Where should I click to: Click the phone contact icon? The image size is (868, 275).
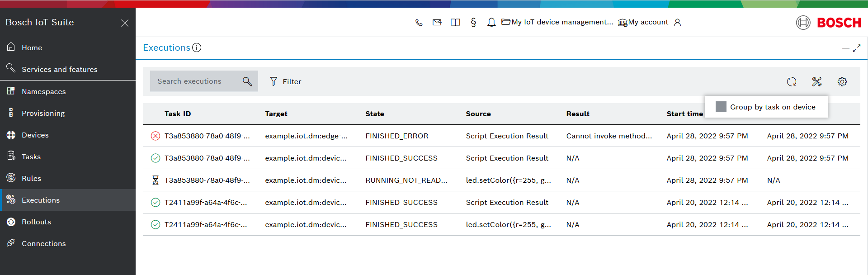coord(419,22)
